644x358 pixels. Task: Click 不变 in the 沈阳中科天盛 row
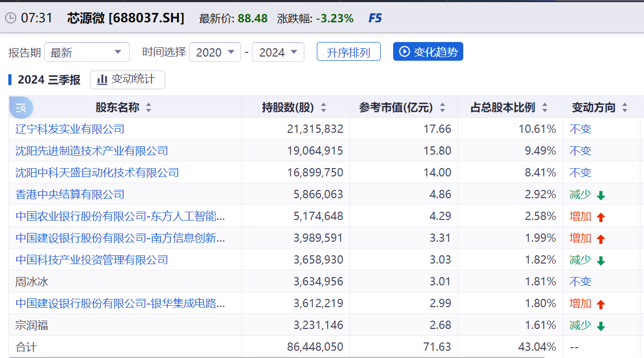pyautogui.click(x=581, y=172)
